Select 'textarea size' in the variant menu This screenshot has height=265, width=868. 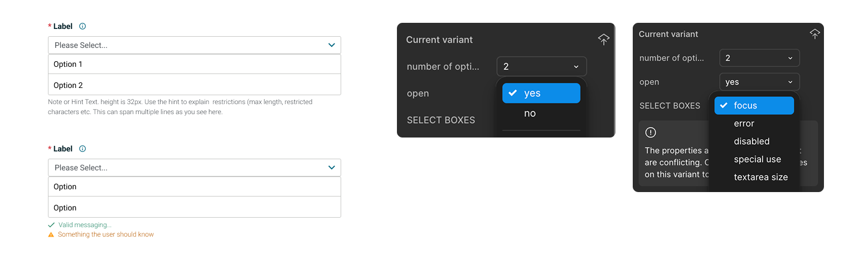[760, 177]
